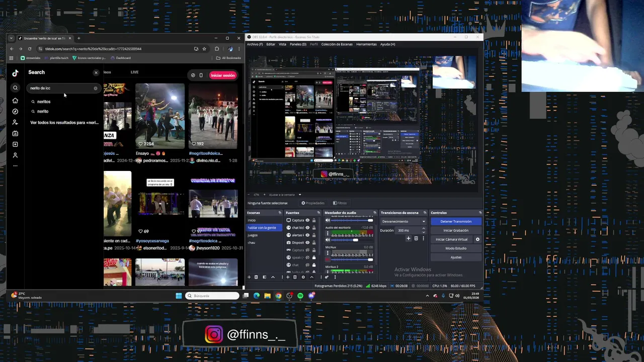Viewport: 644px width, 362px height.
Task: Open the streamlabs bookmark
Action: click(x=30, y=58)
